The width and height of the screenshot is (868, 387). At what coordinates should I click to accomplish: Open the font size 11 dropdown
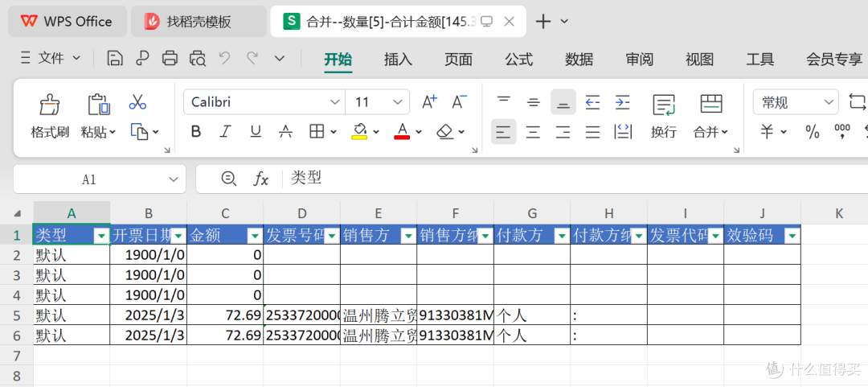coord(398,102)
